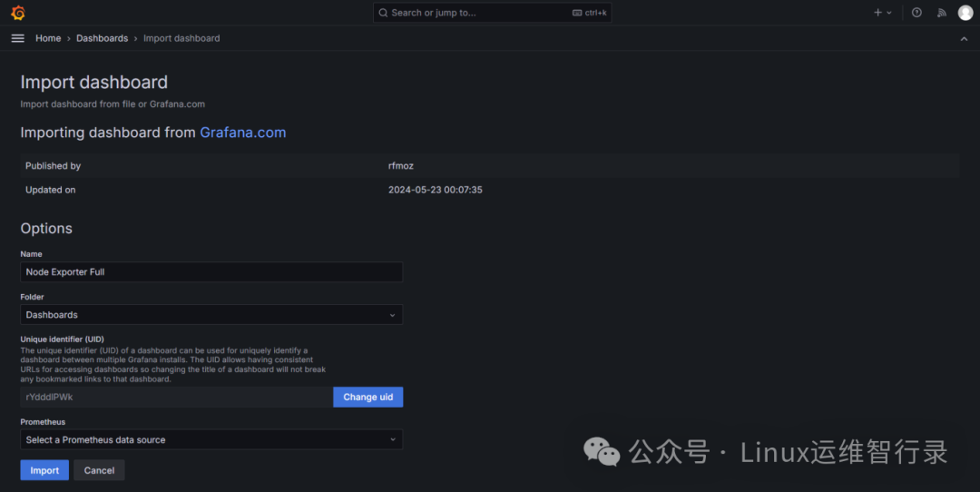Click the Grafana logo icon
Screen dimensions: 980x492
point(18,13)
